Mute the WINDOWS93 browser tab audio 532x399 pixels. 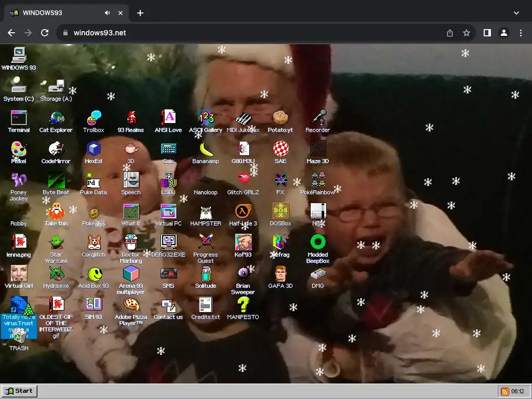107,13
